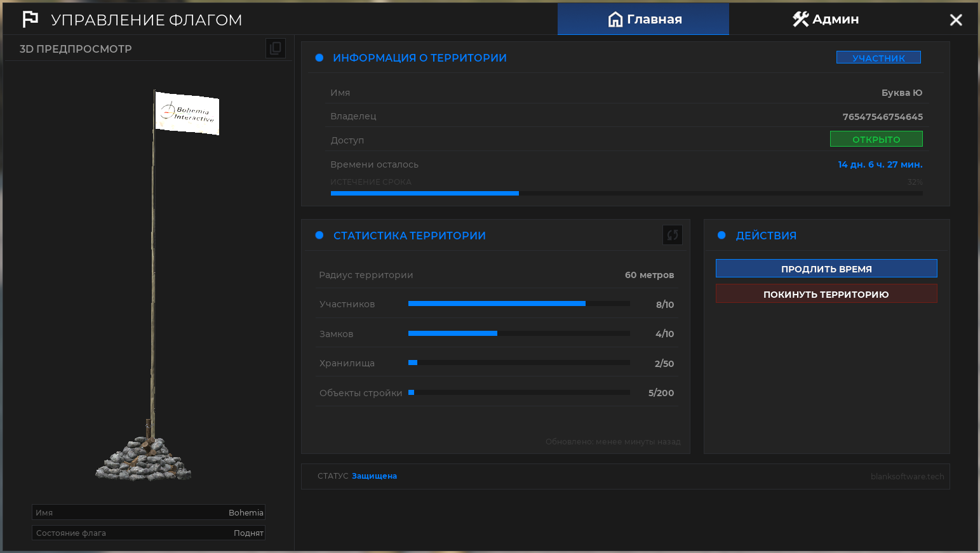
Task: Click the Замков progress bar
Action: [x=519, y=333]
